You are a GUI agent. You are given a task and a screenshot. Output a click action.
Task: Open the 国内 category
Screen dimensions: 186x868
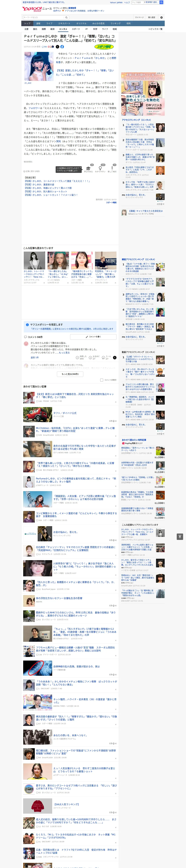coord(35,29)
